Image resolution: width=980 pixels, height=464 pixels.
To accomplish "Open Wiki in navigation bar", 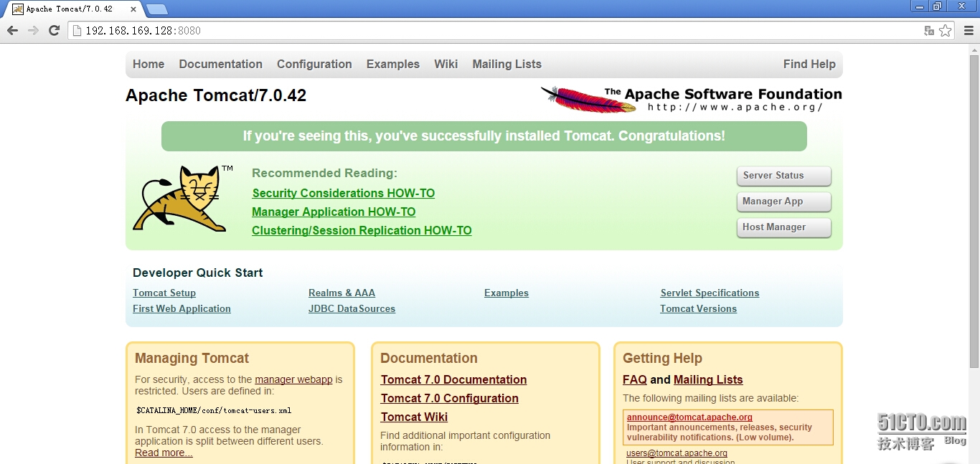I will click(x=446, y=64).
